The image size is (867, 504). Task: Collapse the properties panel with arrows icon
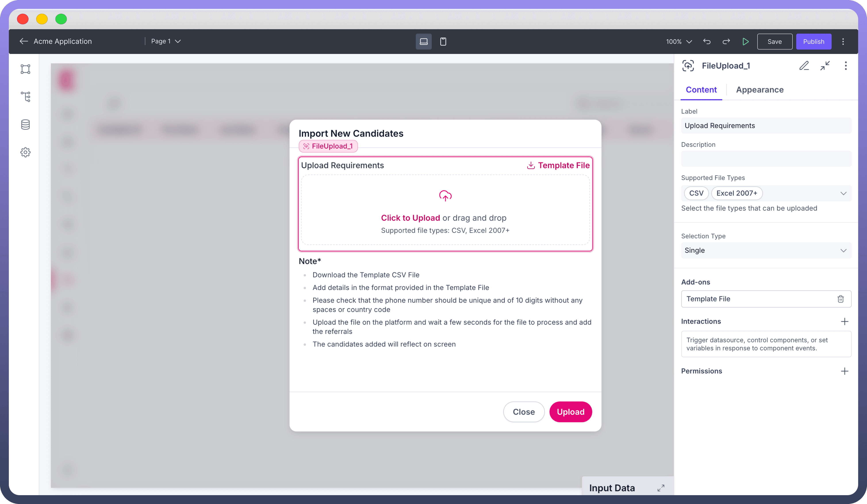tap(825, 66)
